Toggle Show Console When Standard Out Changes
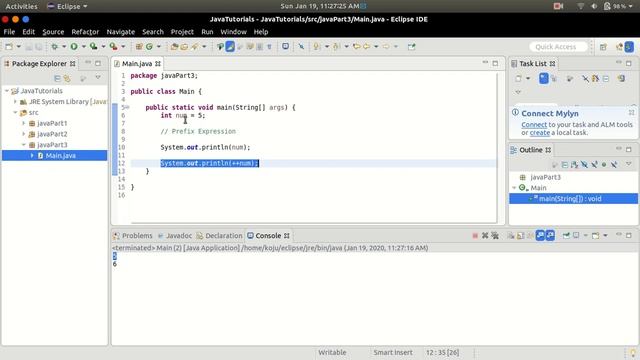This screenshot has height=360, width=640. point(540,236)
